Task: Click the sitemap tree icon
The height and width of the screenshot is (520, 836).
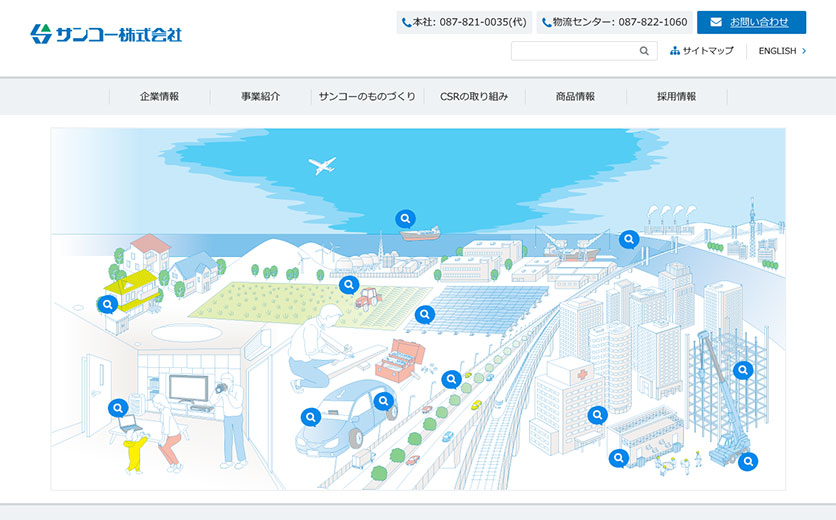Action: click(674, 51)
